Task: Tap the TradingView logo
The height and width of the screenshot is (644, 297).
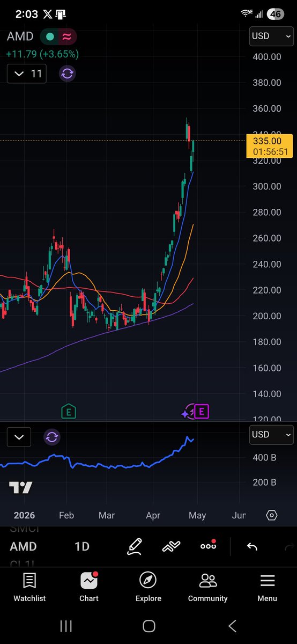Action: coord(21,488)
